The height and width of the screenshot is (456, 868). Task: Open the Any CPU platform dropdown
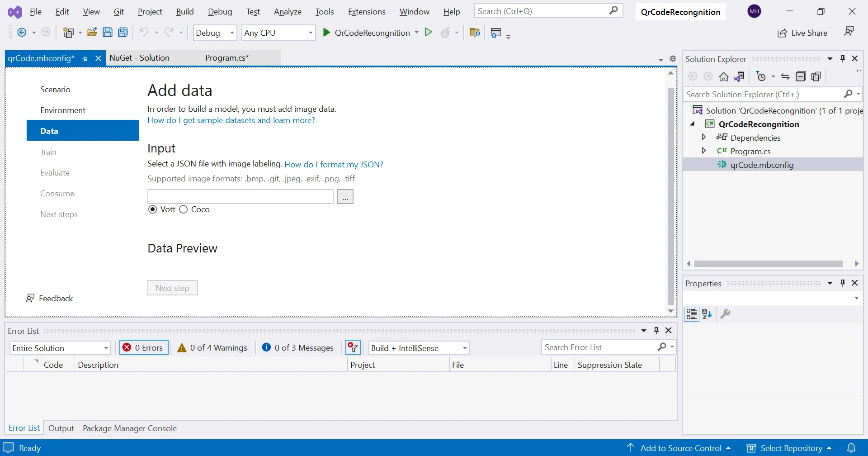coord(278,33)
